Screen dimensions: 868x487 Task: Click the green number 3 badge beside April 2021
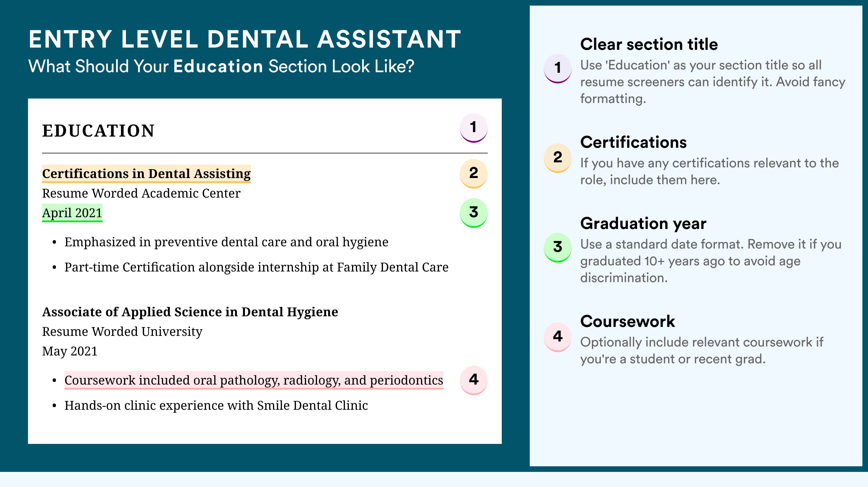473,213
